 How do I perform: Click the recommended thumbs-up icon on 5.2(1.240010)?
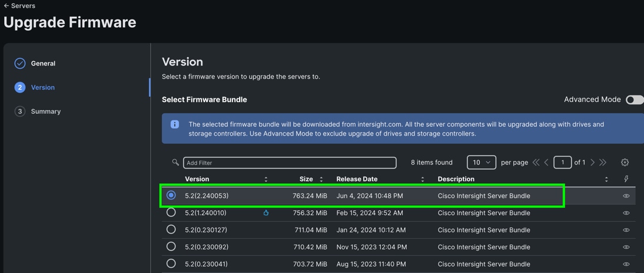coord(266,213)
